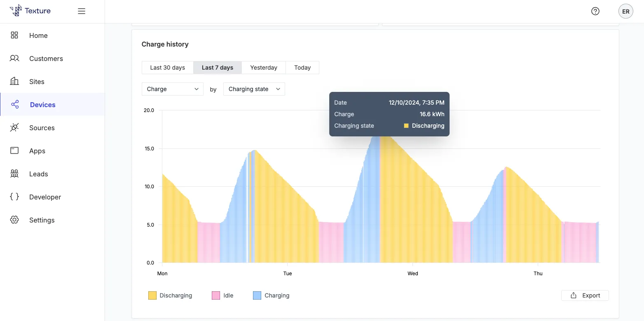Viewport: 644px width, 321px height.
Task: Click the Home grid icon
Action: point(14,35)
